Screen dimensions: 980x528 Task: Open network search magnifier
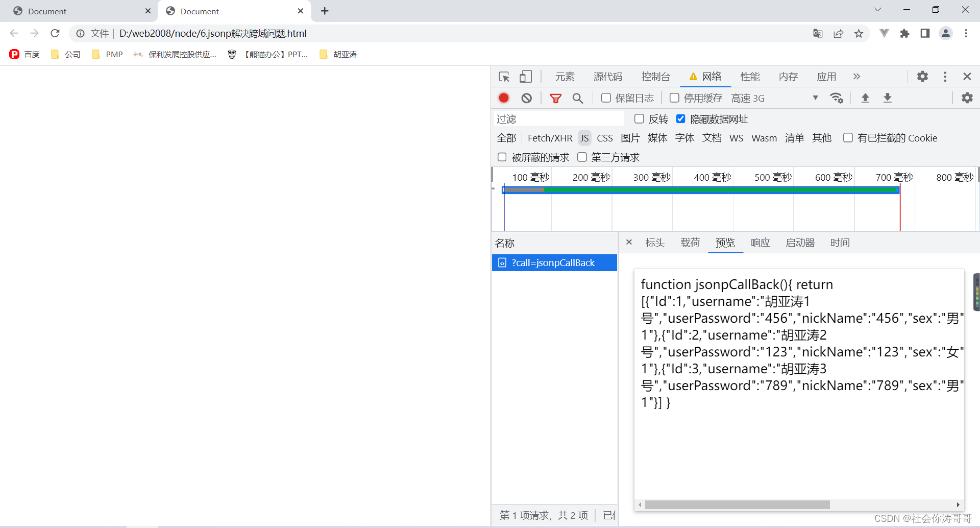click(578, 98)
